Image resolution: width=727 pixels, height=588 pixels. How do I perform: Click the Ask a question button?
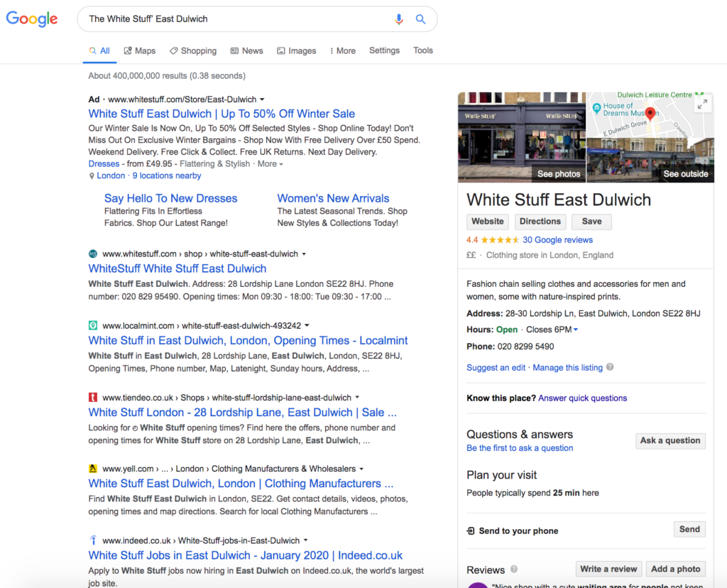[x=670, y=440]
